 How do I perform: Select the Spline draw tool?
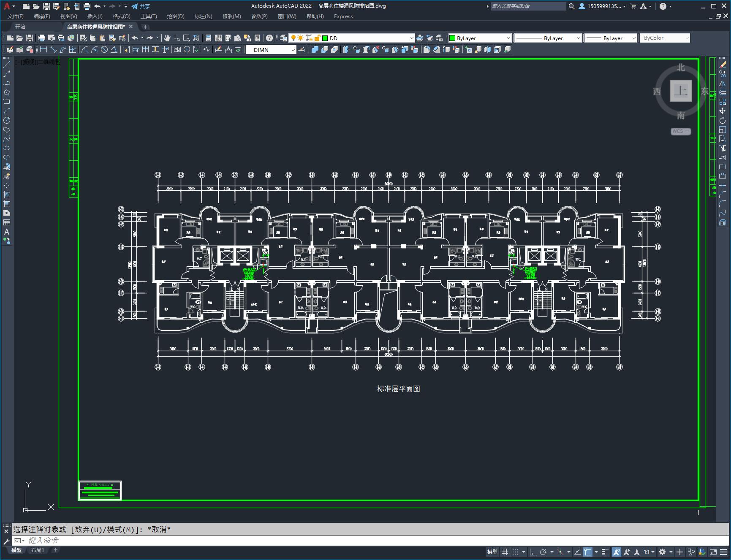pyautogui.click(x=7, y=139)
